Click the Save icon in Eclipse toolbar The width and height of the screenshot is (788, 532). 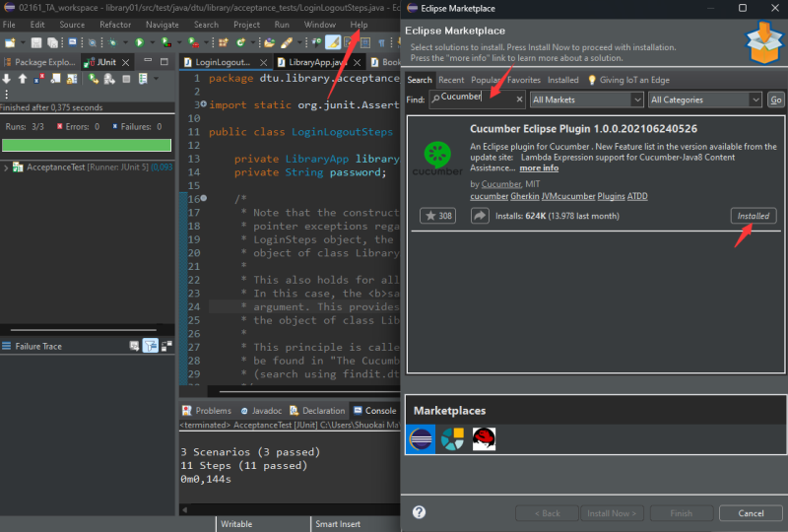point(36,42)
